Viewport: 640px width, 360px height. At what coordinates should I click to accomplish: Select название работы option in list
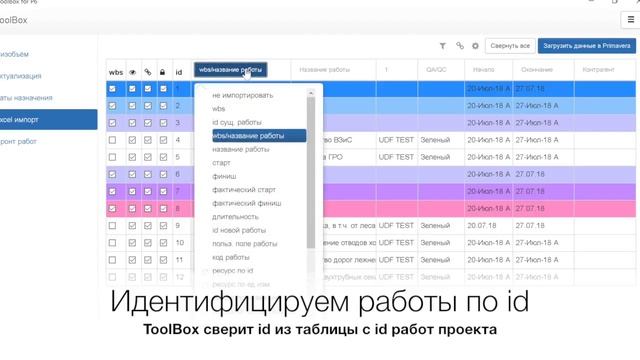point(241,149)
